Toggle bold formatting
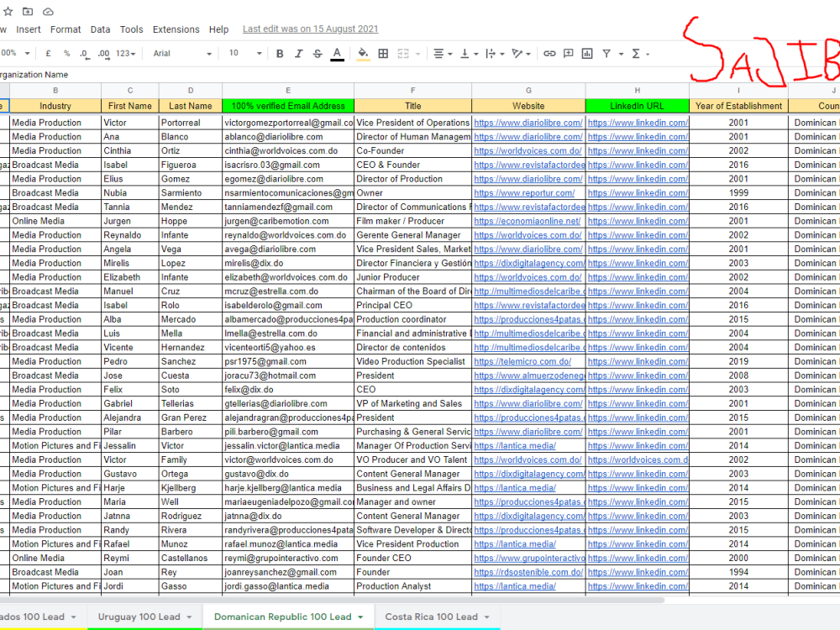Screen dimensions: 840x630 coord(280,54)
